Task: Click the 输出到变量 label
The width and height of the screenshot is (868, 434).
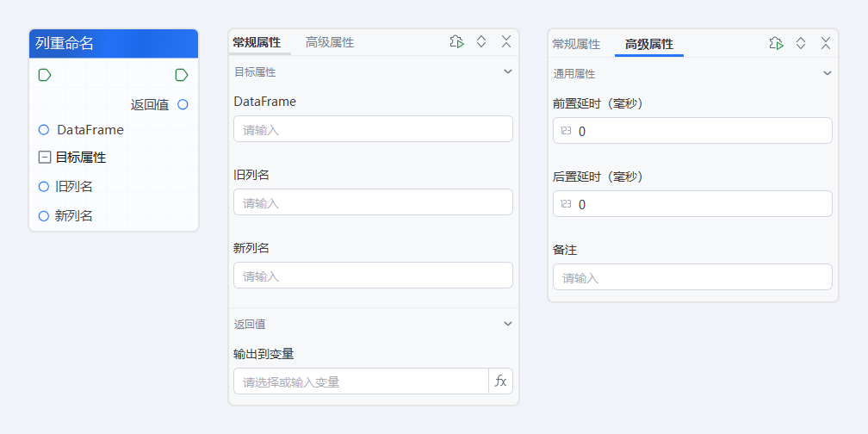Action: pos(263,354)
